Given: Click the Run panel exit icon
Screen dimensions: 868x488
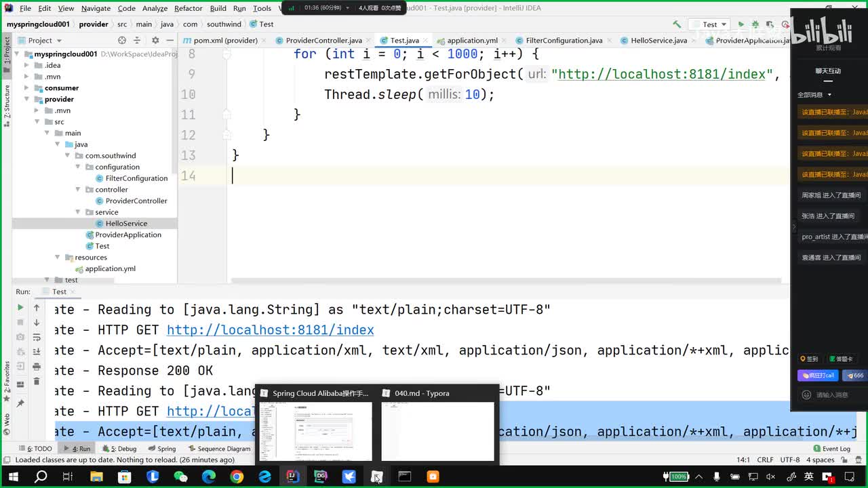Looking at the screenshot, I should pyautogui.click(x=20, y=367).
